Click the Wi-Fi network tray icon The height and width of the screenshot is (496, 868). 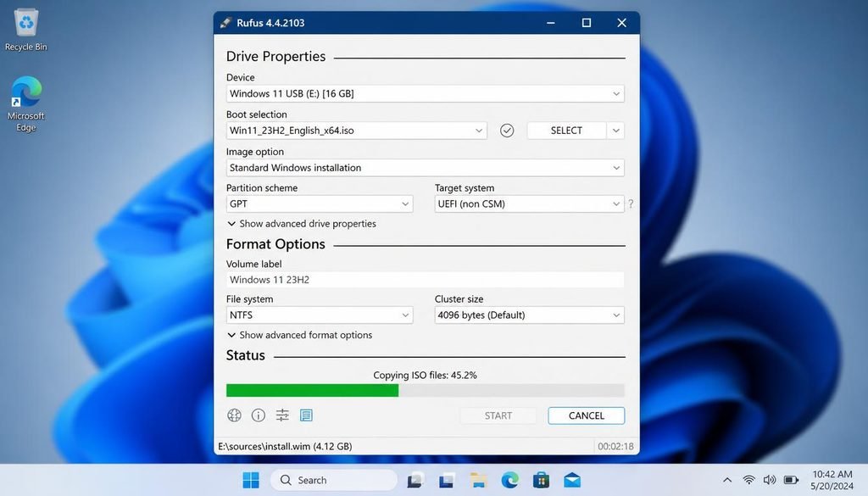click(x=748, y=480)
